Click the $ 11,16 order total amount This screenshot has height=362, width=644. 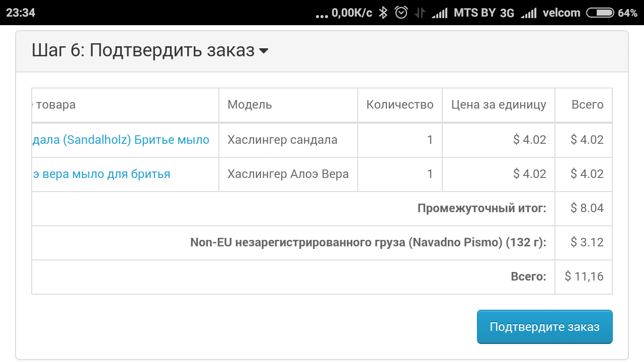[x=584, y=276]
